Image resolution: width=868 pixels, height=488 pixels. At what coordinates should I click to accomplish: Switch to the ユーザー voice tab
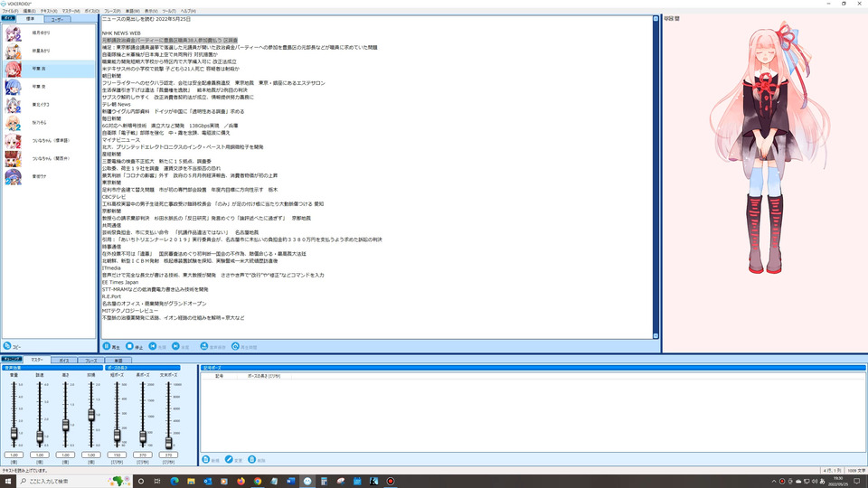[57, 19]
